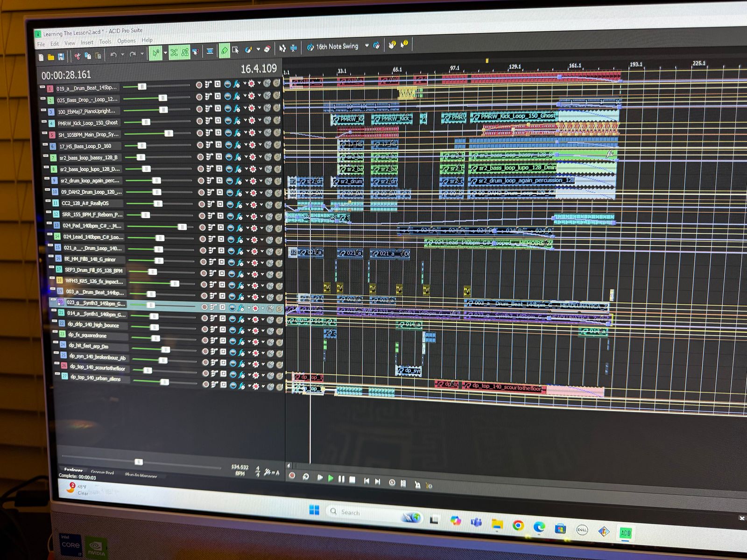This screenshot has width=747, height=560.
Task: Arm track 3 100_EbMaj7_PianoUpright for recording
Action: (x=199, y=109)
